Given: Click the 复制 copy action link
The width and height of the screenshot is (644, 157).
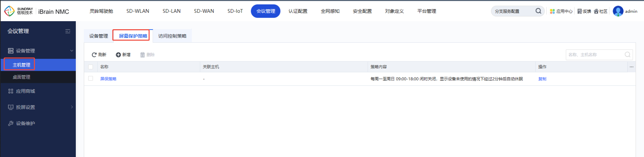Looking at the screenshot, I should (x=542, y=79).
